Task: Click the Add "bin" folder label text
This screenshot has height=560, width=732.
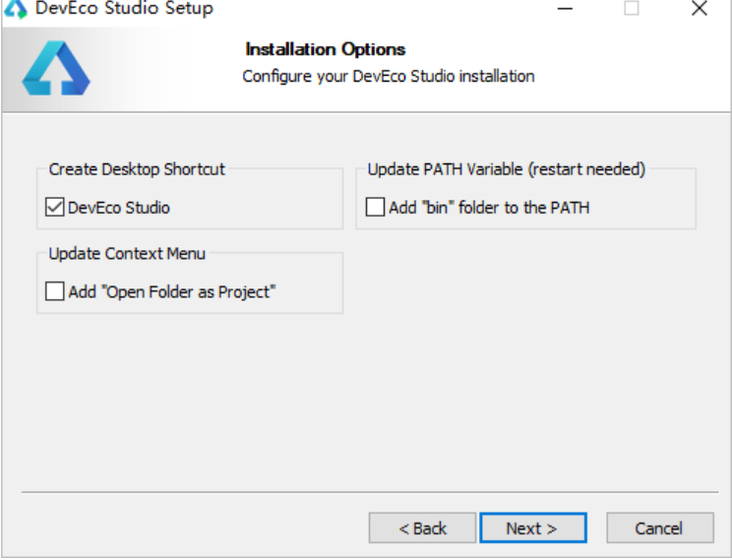Action: 489,208
